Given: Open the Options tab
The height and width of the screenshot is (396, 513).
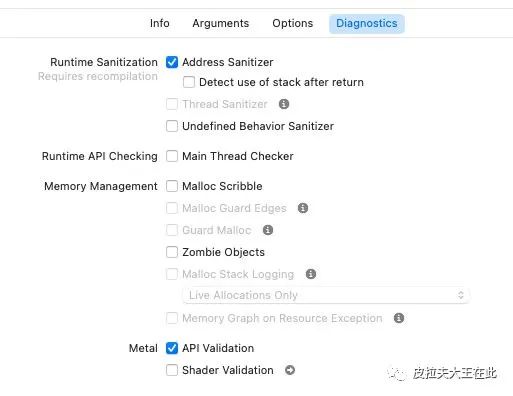Looking at the screenshot, I should [293, 23].
